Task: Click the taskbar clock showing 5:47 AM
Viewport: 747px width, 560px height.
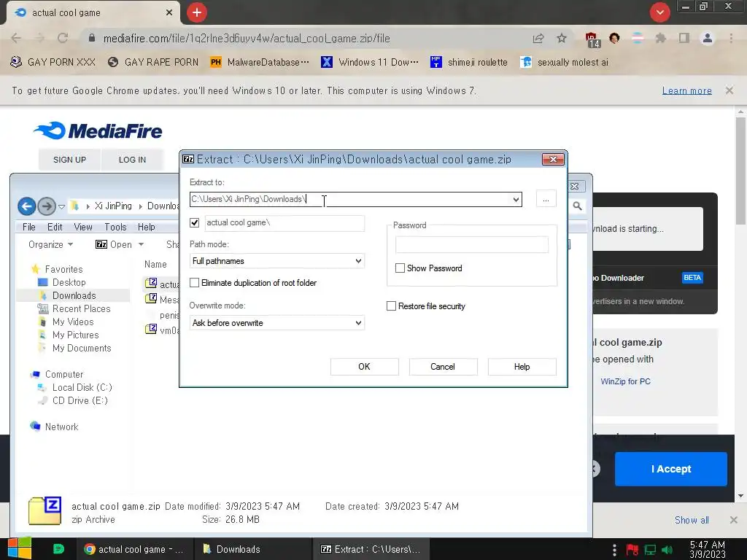Action: (x=708, y=549)
